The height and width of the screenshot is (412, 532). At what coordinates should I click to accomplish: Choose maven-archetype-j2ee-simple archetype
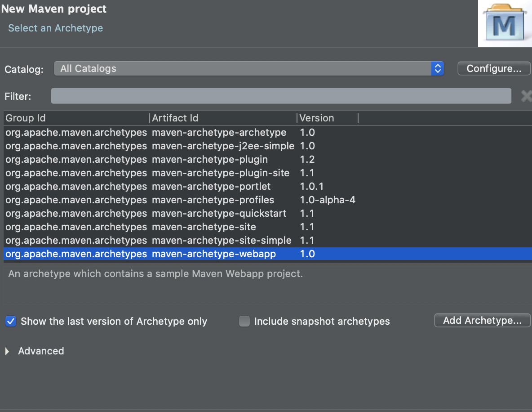point(268,146)
